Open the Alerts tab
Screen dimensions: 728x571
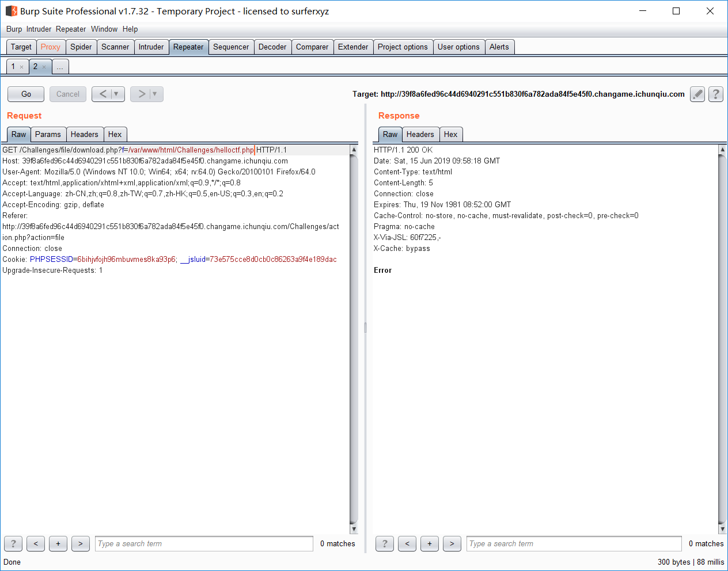click(499, 47)
